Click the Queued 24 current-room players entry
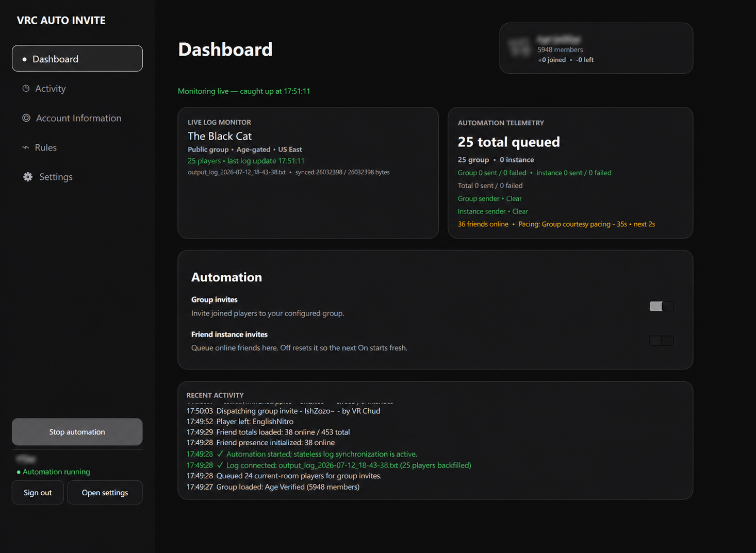The width and height of the screenshot is (756, 553). tap(284, 476)
